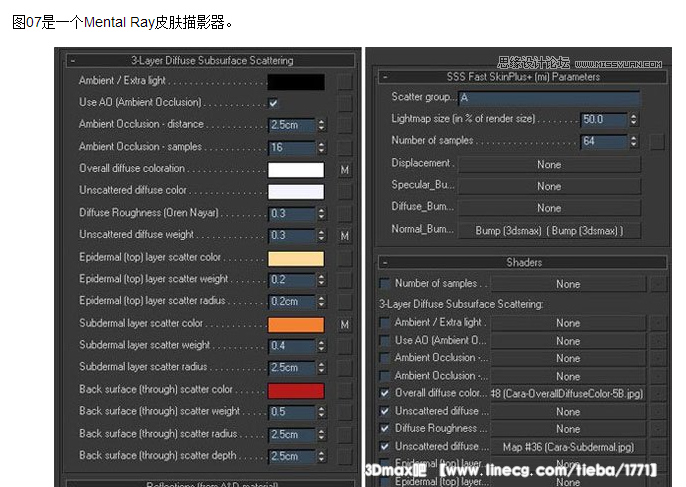The image size is (686, 487).
Task: Click the Epidermal layer scatter radius 0.2cm field
Action: pos(292,302)
